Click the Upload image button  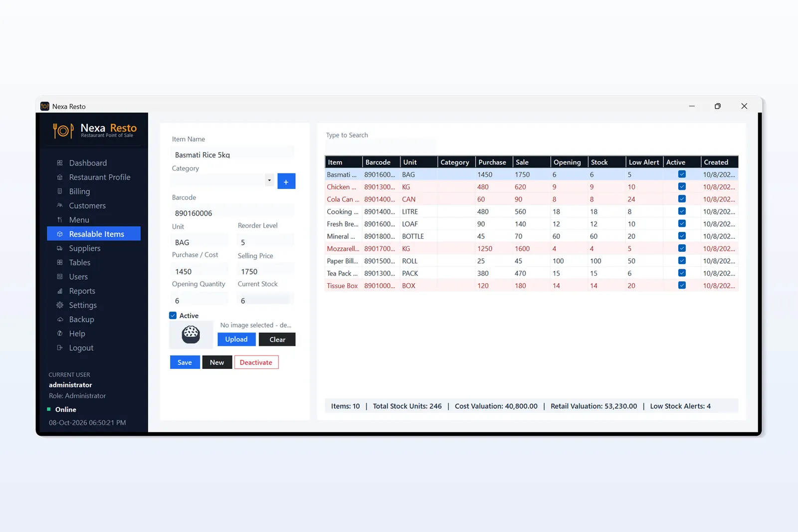(x=236, y=340)
